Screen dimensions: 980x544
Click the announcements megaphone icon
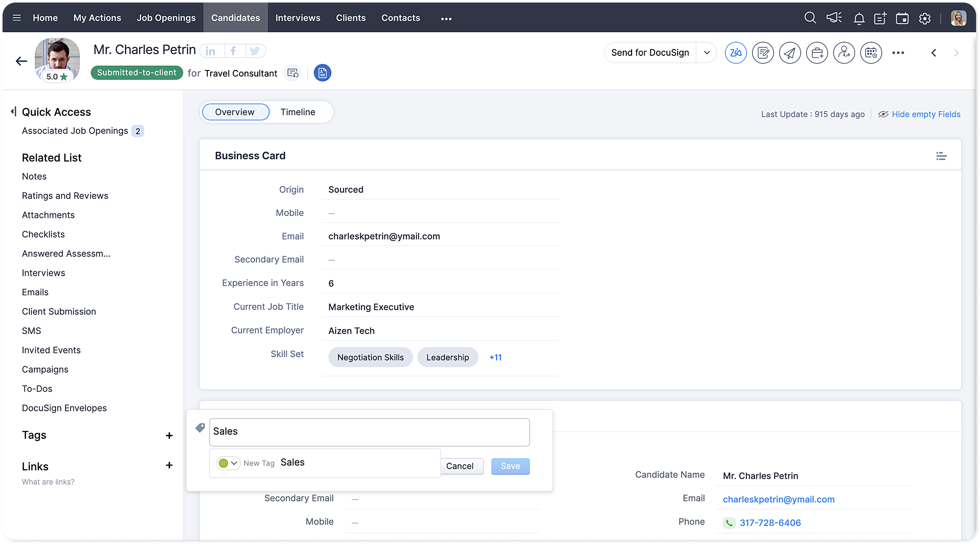pos(833,18)
